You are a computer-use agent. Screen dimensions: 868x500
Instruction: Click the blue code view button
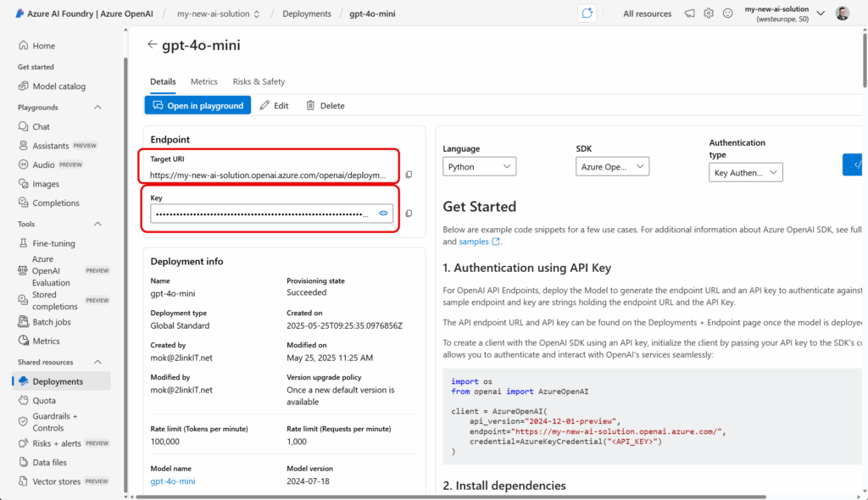854,165
